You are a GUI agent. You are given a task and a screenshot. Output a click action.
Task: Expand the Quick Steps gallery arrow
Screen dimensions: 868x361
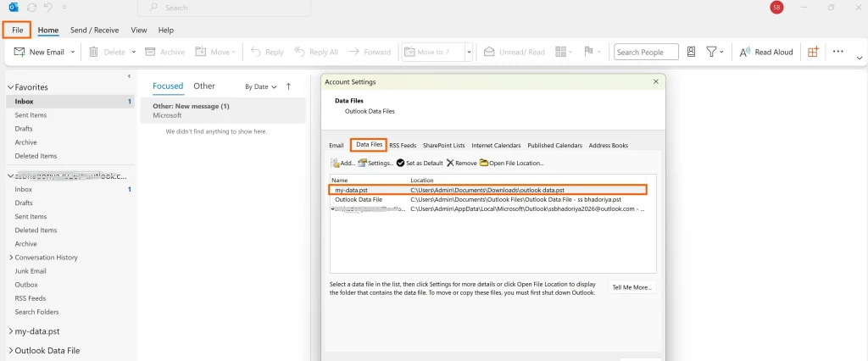pyautogui.click(x=469, y=52)
